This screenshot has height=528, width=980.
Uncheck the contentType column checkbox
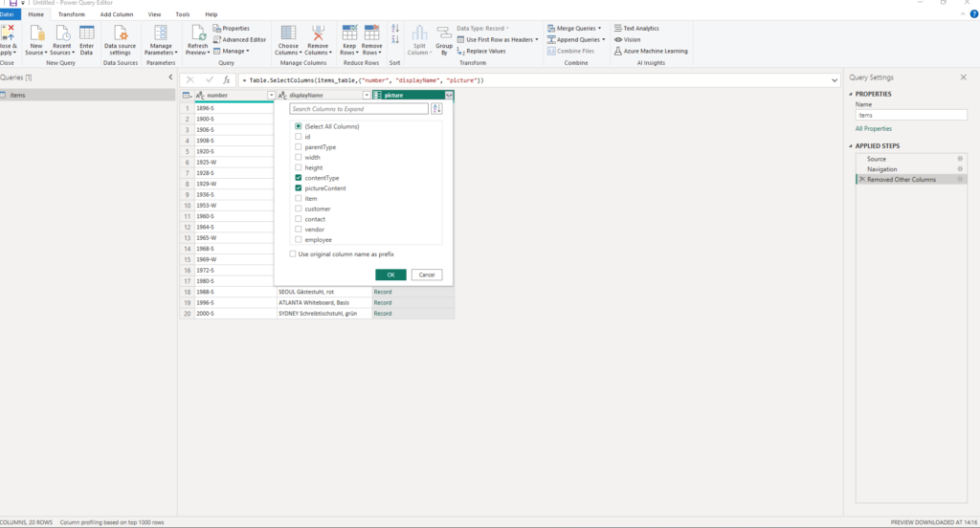pos(300,178)
